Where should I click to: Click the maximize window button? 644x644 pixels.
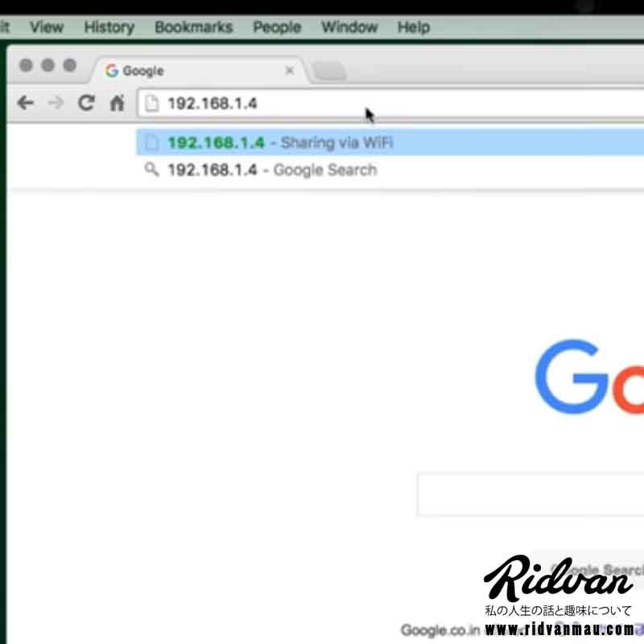(x=70, y=65)
